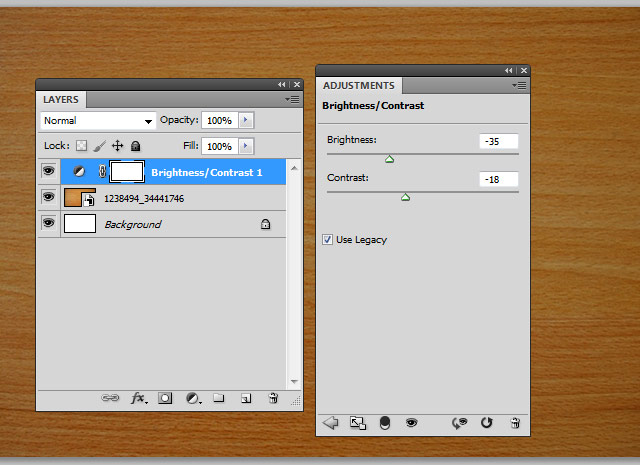Select the Adjustments panel tab
640x465 pixels.
[x=358, y=86]
